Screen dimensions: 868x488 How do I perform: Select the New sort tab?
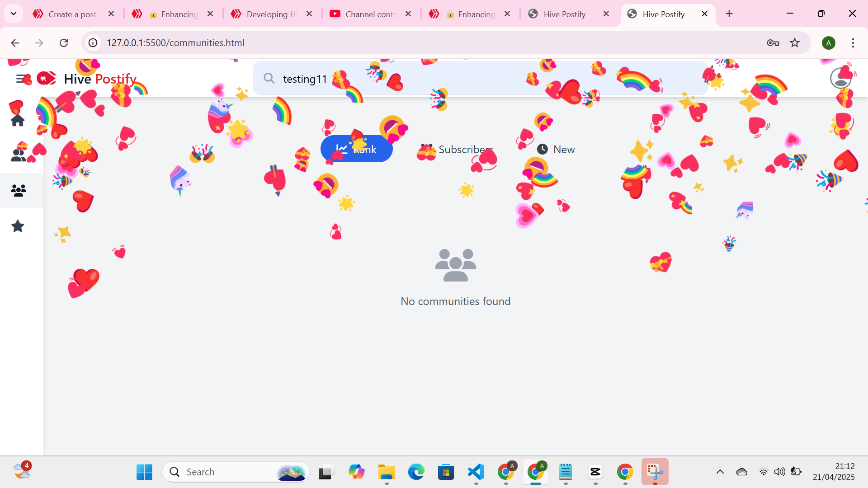556,149
